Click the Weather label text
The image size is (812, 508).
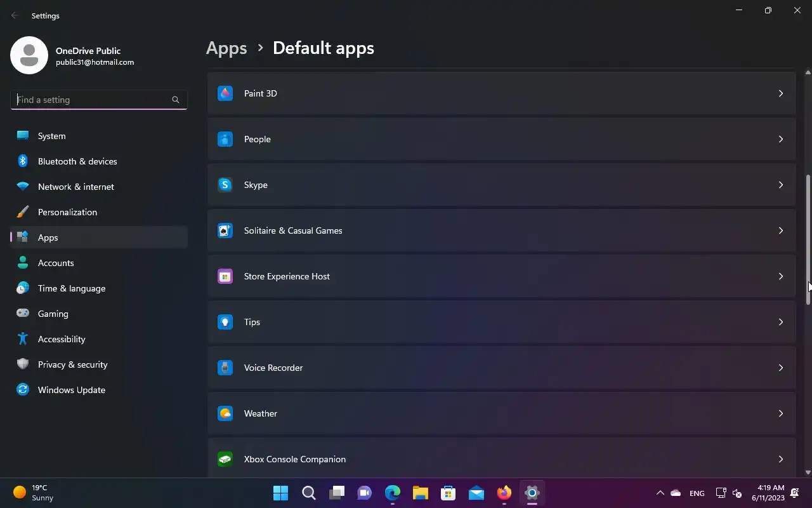coord(261,413)
